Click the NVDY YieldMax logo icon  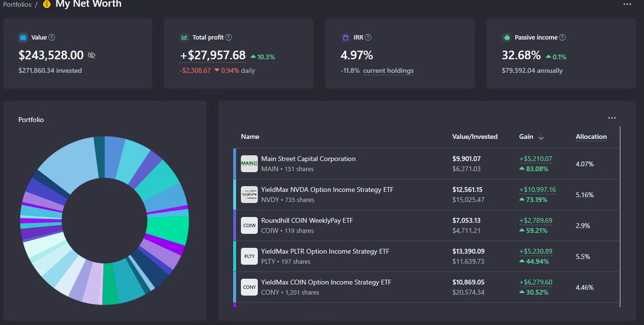pos(249,195)
